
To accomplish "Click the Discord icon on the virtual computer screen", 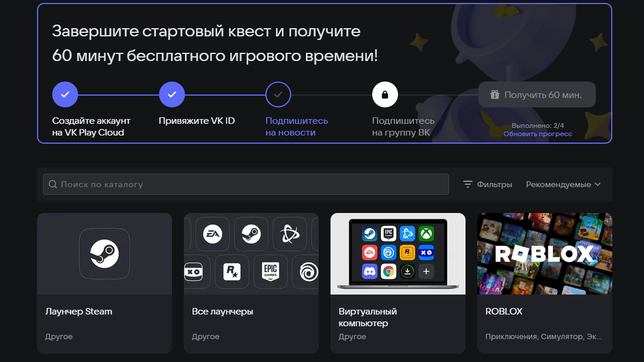I will click(x=370, y=271).
